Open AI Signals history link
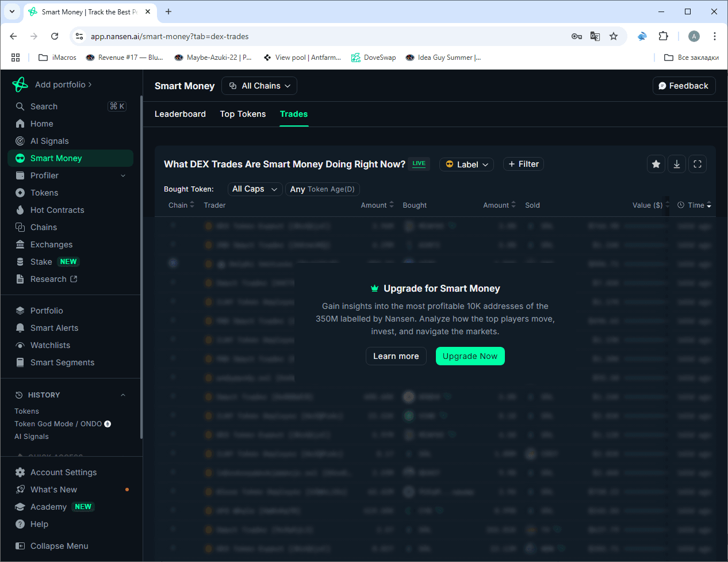This screenshot has width=728, height=562. click(x=32, y=437)
